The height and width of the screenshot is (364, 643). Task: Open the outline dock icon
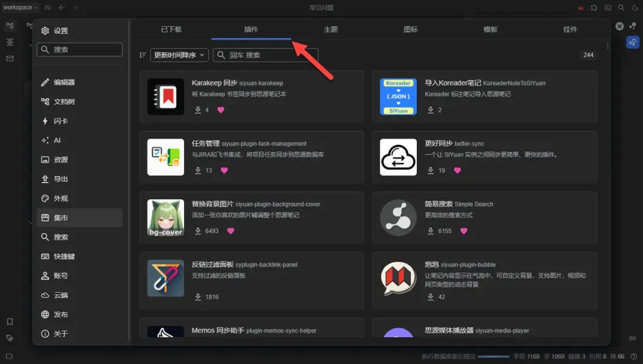10,42
